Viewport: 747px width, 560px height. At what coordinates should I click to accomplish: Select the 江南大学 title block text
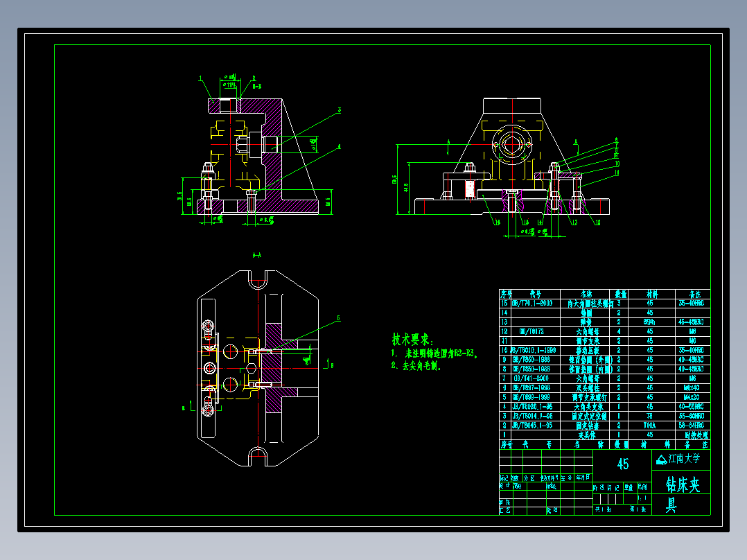[x=684, y=459]
